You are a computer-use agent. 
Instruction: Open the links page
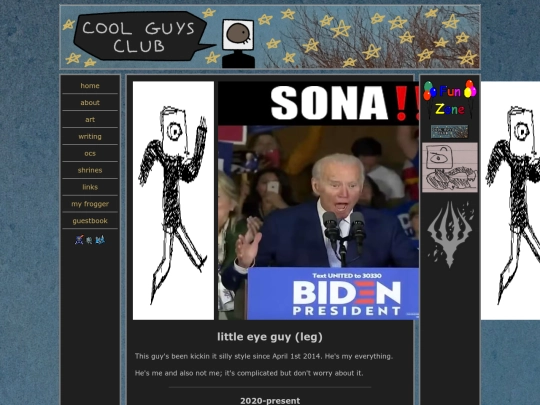click(90, 187)
